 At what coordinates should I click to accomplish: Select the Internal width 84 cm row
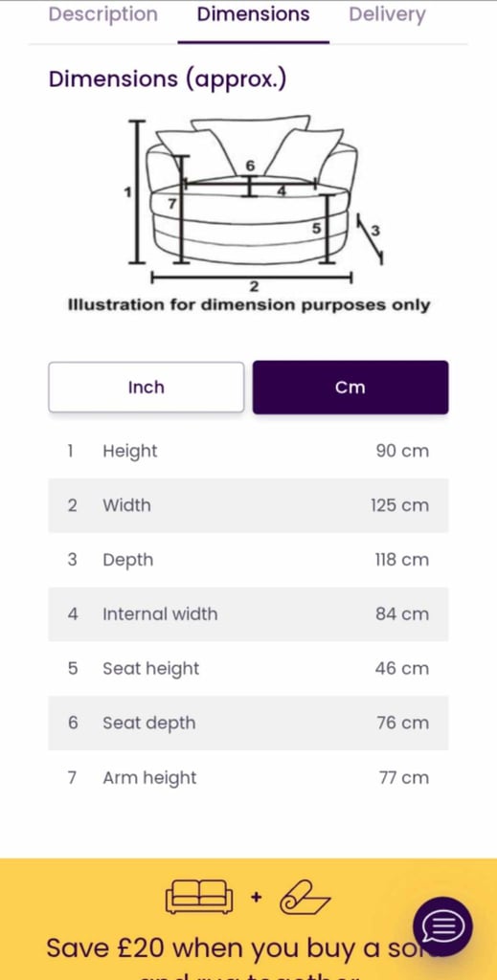(x=248, y=614)
